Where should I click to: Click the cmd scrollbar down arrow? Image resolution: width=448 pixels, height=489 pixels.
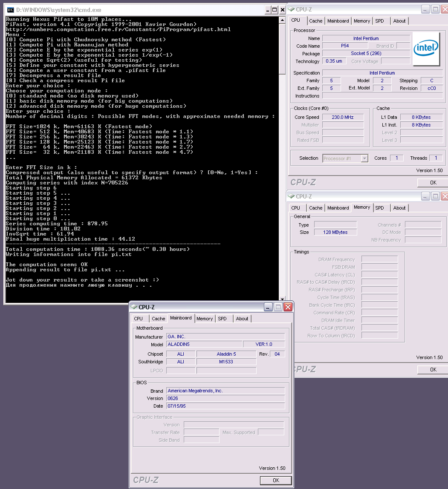click(282, 299)
